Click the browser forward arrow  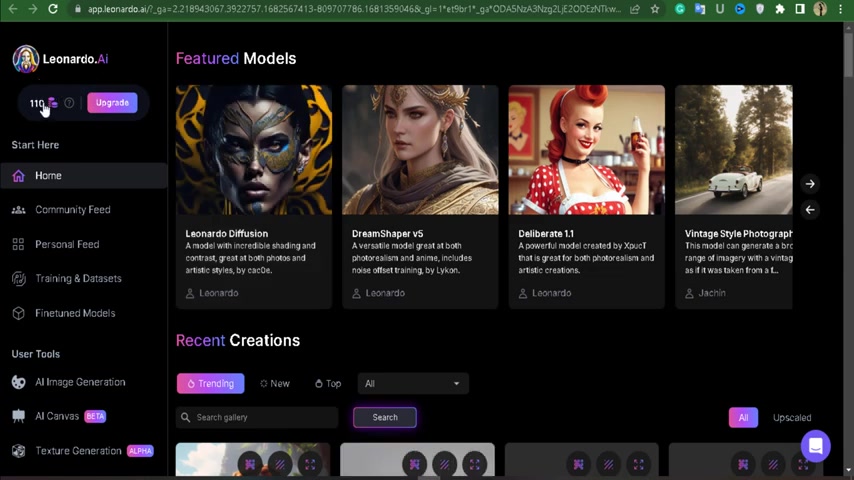[33, 9]
